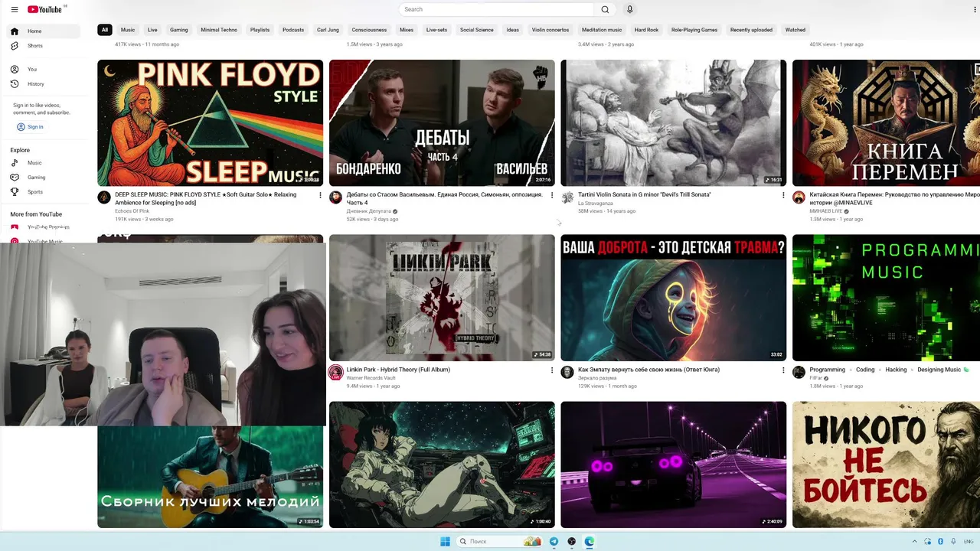Image resolution: width=980 pixels, height=551 pixels.
Task: Switch ENG input language indicator
Action: click(x=969, y=541)
